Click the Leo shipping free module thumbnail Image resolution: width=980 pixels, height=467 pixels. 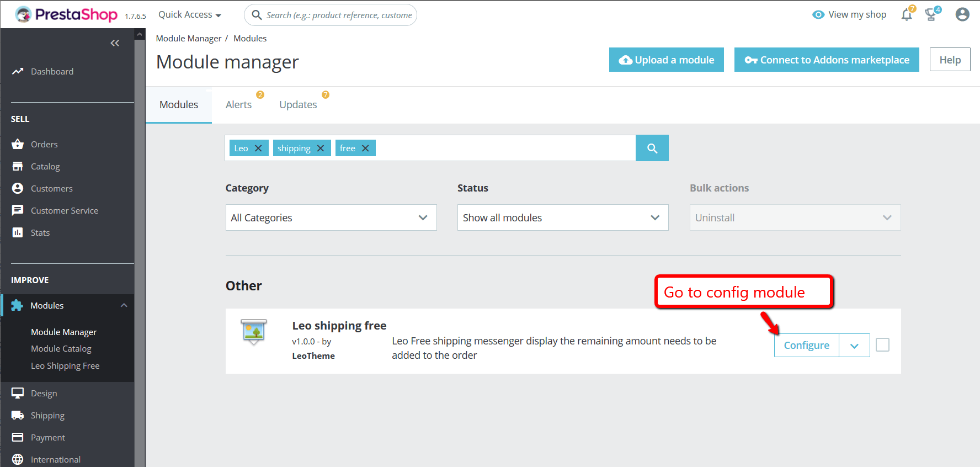(254, 332)
